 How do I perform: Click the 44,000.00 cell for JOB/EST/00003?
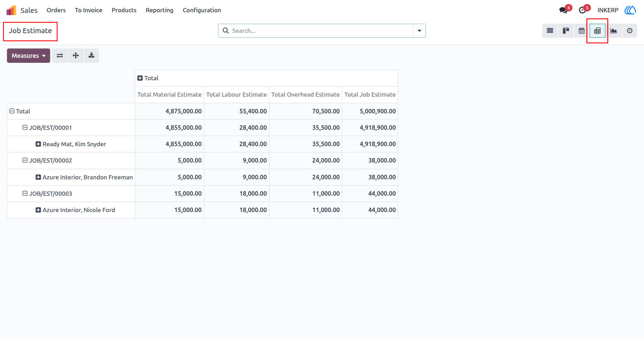point(370,194)
